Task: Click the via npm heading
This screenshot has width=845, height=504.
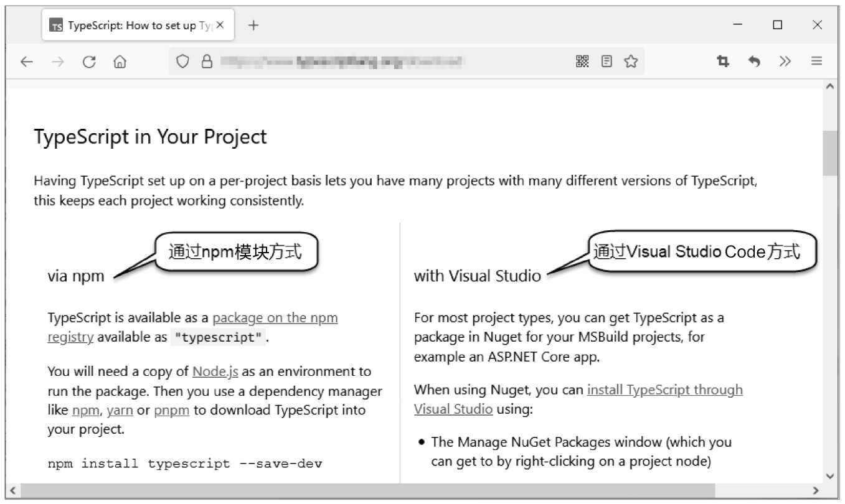Action: pyautogui.click(x=76, y=276)
